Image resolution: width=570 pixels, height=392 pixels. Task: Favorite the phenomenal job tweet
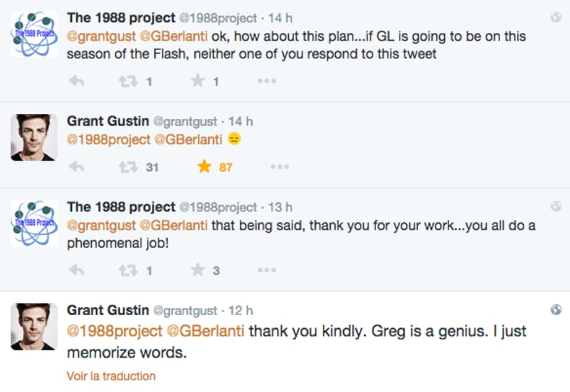(198, 269)
